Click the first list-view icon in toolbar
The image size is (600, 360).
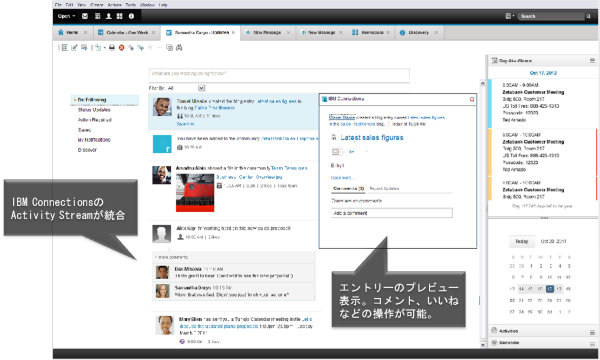65,48
